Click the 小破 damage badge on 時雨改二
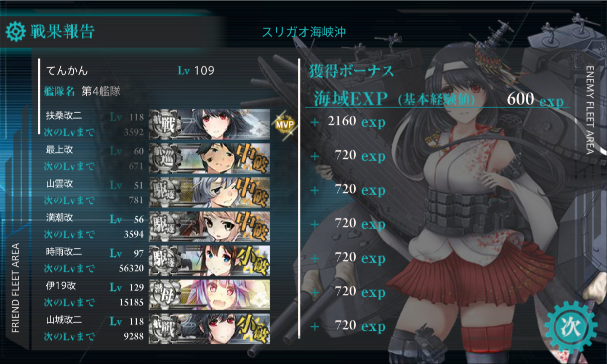Image resolution: width=607 pixels, height=364 pixels. [252, 261]
